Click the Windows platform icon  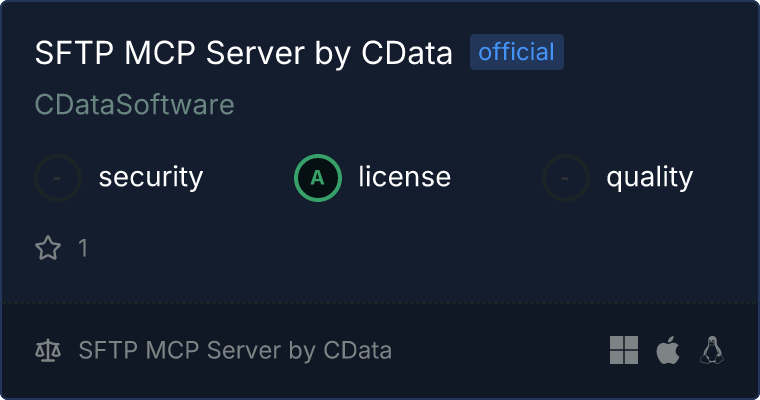[x=624, y=350]
